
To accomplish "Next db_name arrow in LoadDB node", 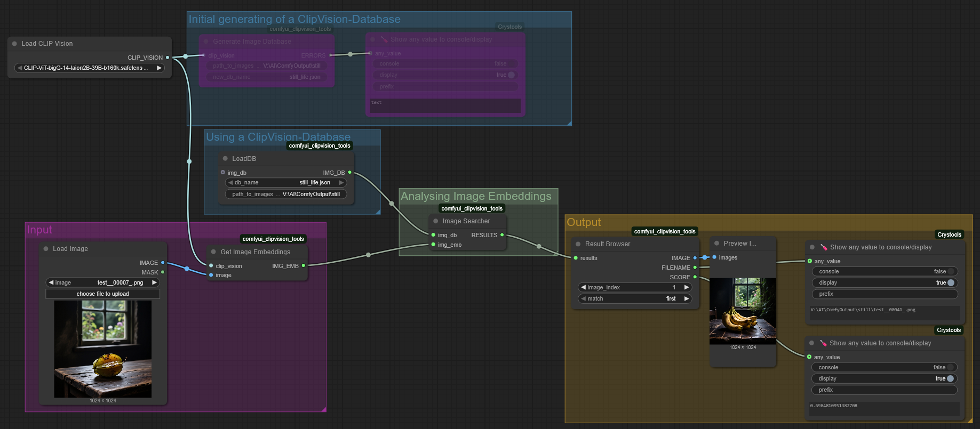I will pos(341,183).
